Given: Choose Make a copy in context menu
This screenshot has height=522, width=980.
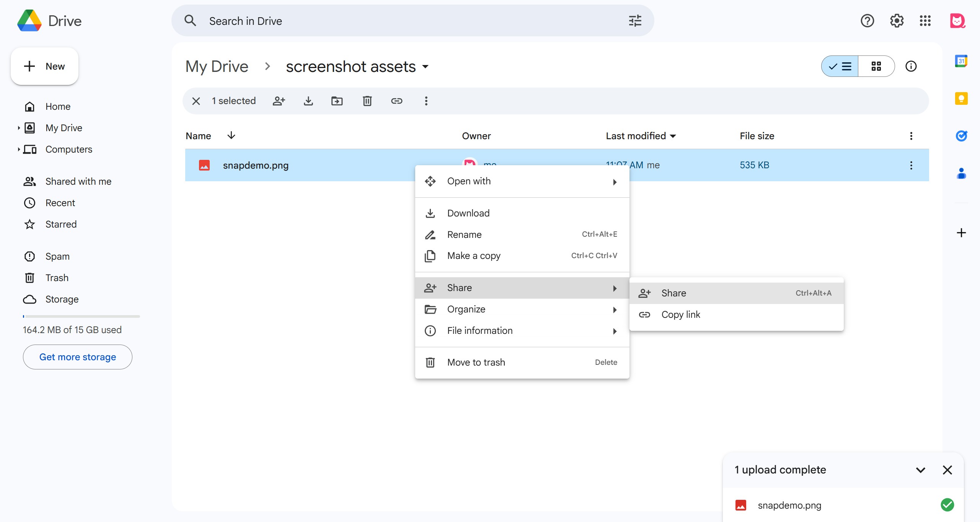Looking at the screenshot, I should pyautogui.click(x=522, y=255).
